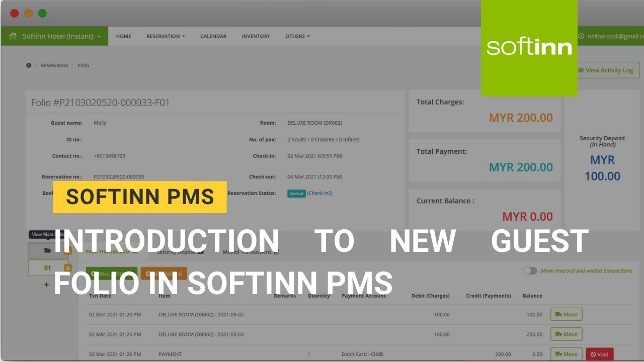Click the Arrival status badge
Image resolution: width=644 pixels, height=362 pixels.
296,194
